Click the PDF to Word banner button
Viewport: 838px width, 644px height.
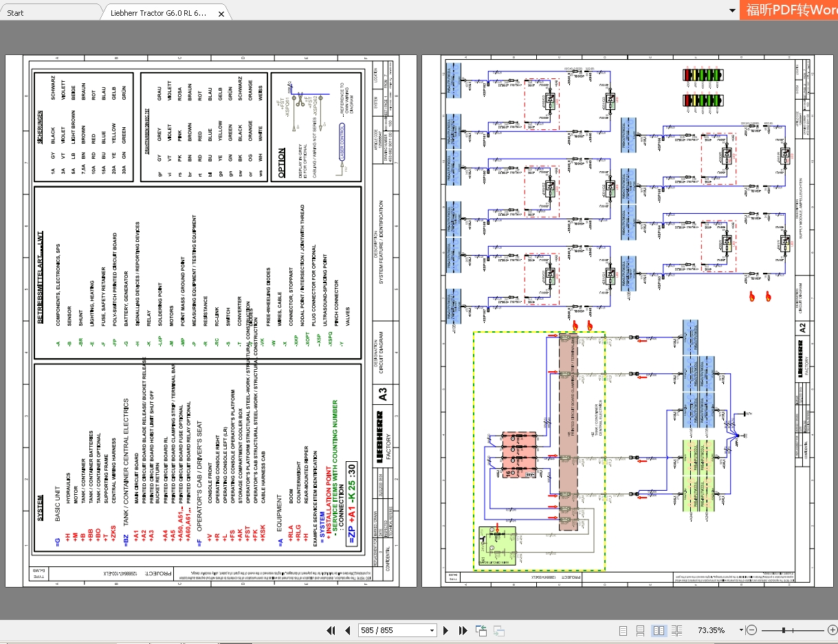[x=789, y=10]
